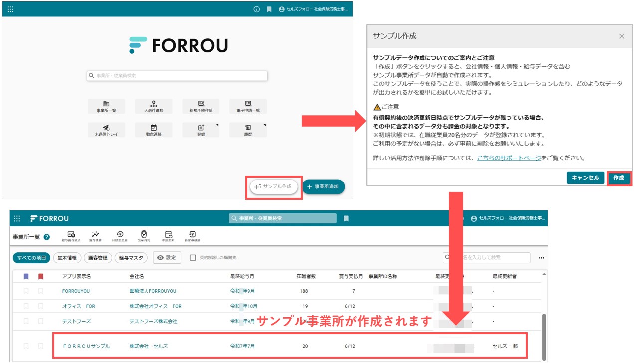Expand the 履歴 tile menu
634x364 pixels.
click(x=248, y=130)
